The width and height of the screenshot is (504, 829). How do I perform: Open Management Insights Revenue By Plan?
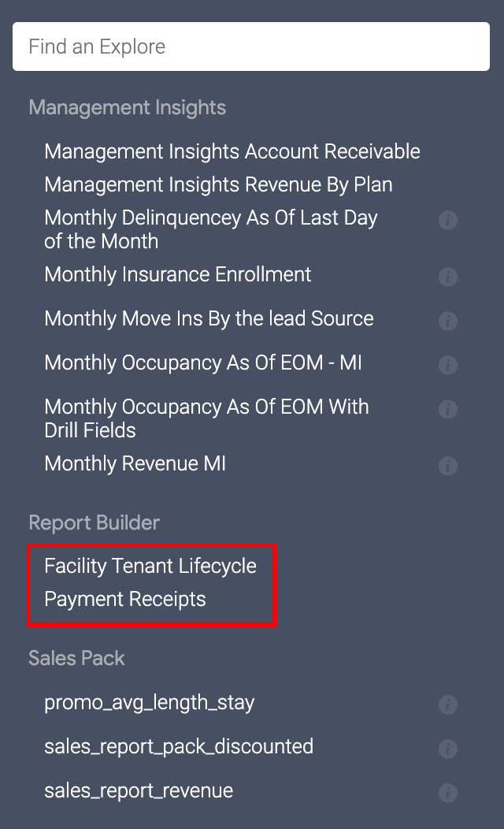point(218,184)
